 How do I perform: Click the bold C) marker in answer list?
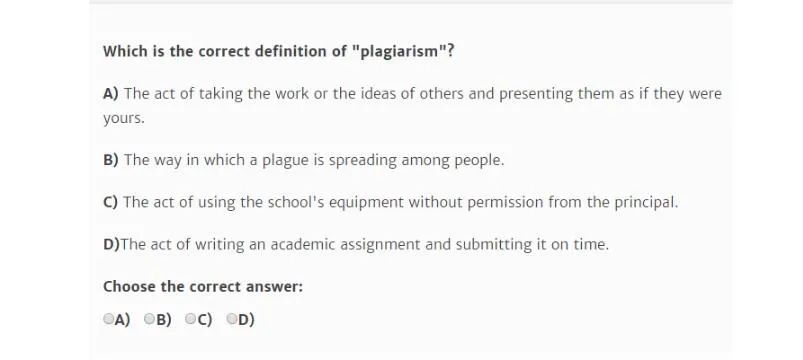click(x=111, y=202)
